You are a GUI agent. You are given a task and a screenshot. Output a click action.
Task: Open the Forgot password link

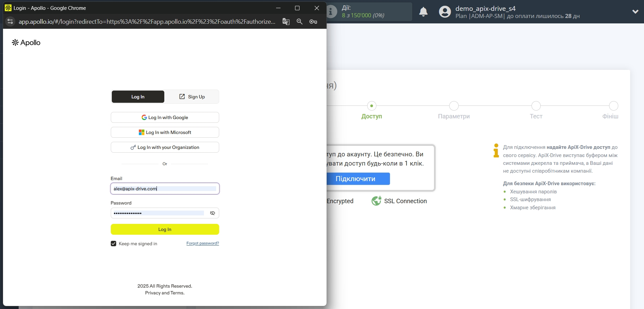tap(202, 243)
